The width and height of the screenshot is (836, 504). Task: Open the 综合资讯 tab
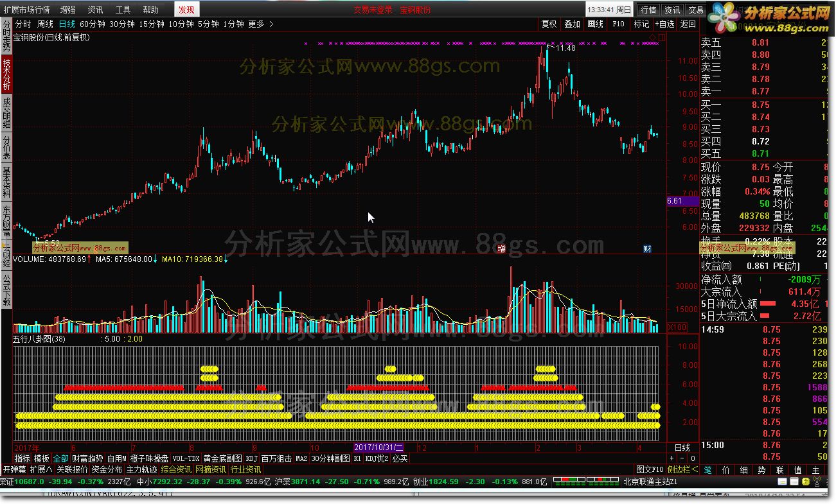click(177, 469)
